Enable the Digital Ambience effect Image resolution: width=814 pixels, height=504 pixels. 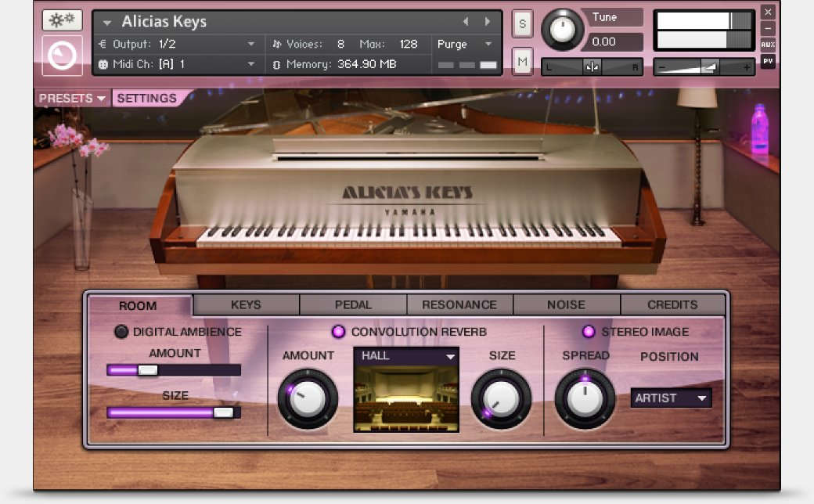point(121,332)
